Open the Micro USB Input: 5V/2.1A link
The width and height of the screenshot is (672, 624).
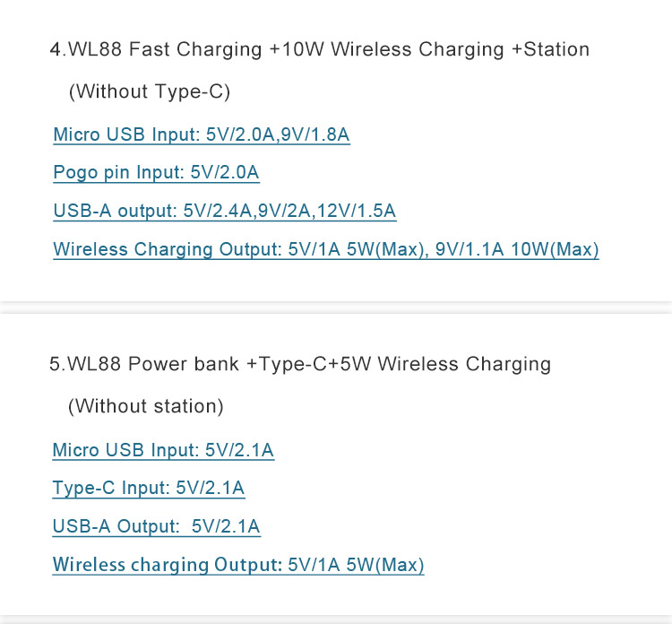pos(163,450)
